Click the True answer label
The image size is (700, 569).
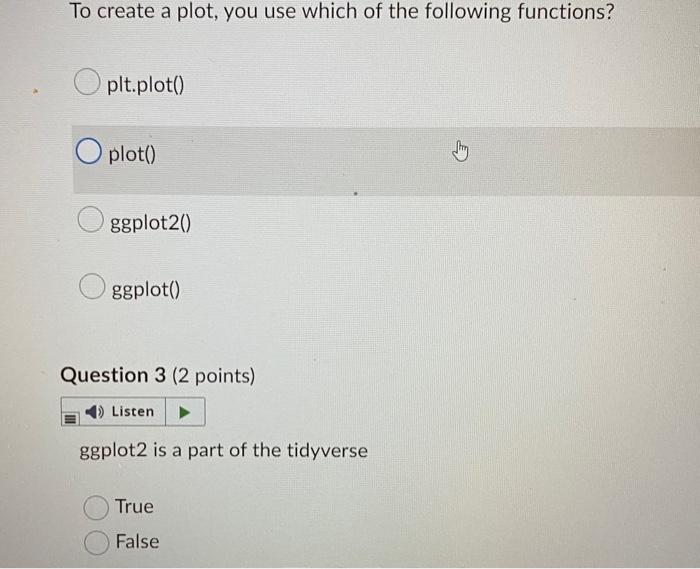(134, 507)
